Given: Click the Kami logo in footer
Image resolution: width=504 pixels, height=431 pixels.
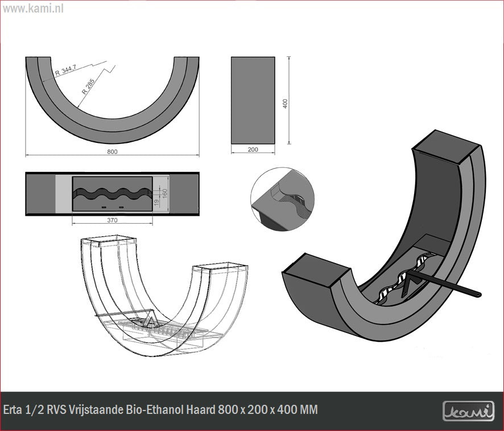Looking at the screenshot, I should 468,411.
